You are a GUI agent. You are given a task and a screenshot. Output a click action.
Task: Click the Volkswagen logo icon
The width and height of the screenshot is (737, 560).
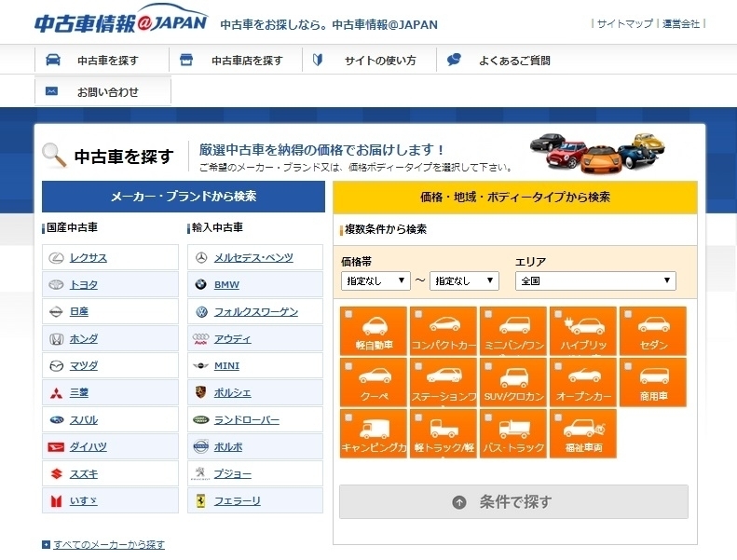201,312
